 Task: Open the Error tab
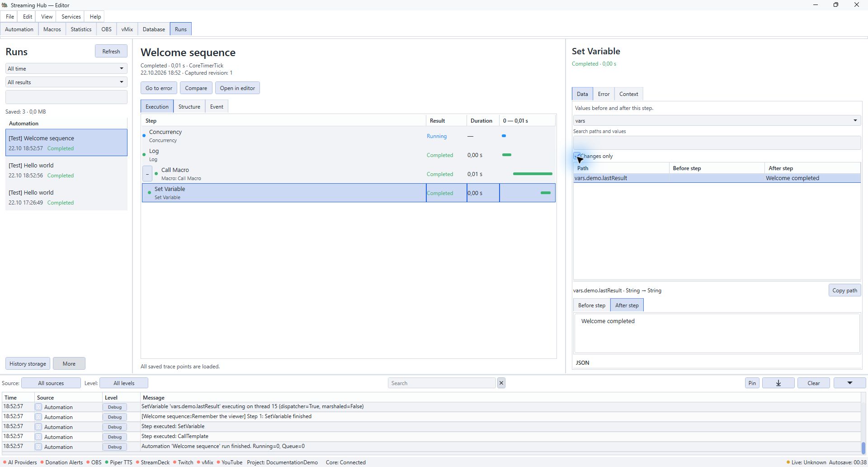(x=604, y=94)
